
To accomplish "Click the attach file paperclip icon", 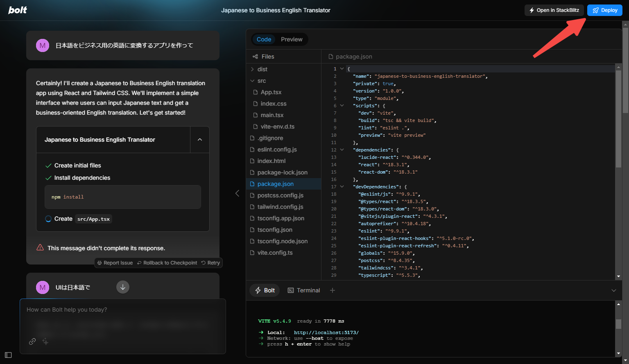I will pyautogui.click(x=32, y=341).
